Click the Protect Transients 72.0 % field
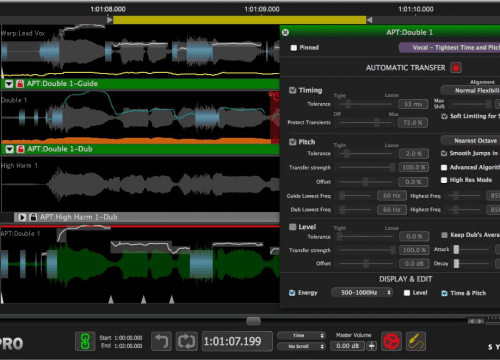 coord(413,123)
